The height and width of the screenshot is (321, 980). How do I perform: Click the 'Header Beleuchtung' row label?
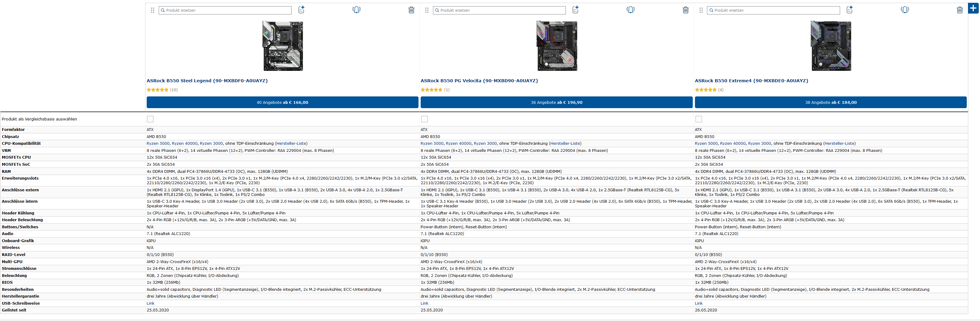tap(22, 220)
